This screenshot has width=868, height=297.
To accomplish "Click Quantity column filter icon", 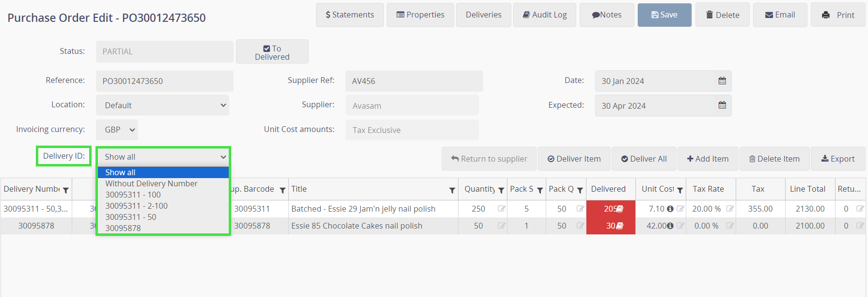I will (501, 190).
